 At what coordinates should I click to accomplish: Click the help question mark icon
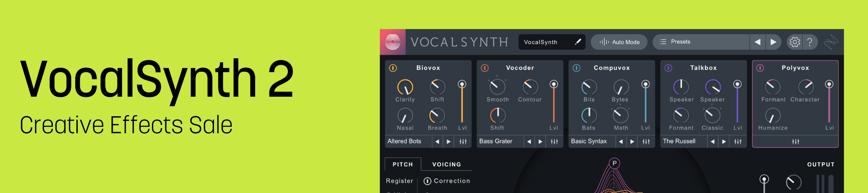[810, 42]
